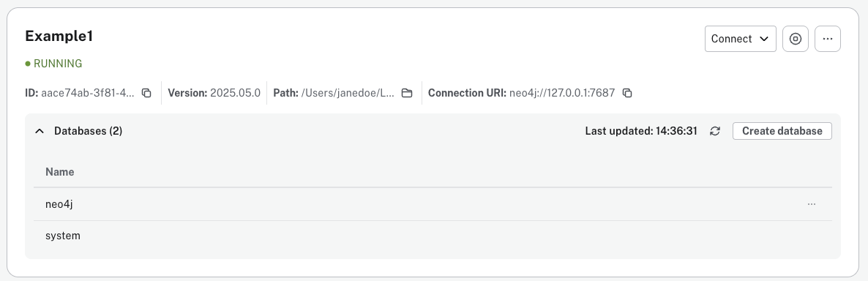
Task: Copy the Connection URI using its icon
Action: 627,93
